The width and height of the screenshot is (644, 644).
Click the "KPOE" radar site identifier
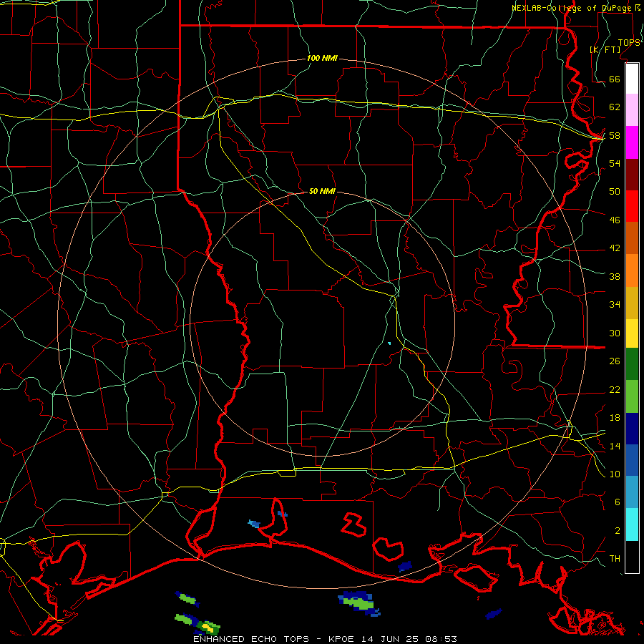pos(341,639)
